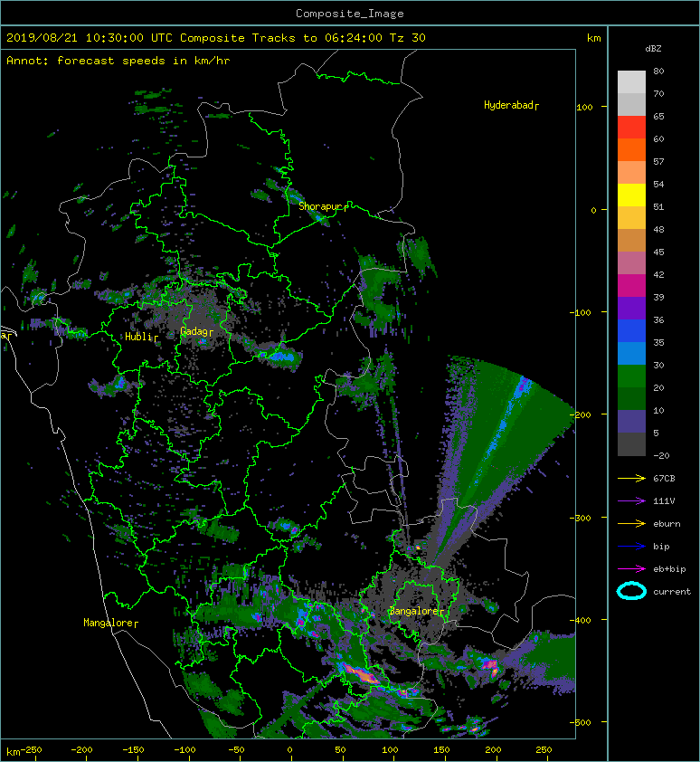Screen dimensions: 700x762
Task: Select the dark grey -20 dBZ swatch at legend bottom
Action: coord(631,444)
